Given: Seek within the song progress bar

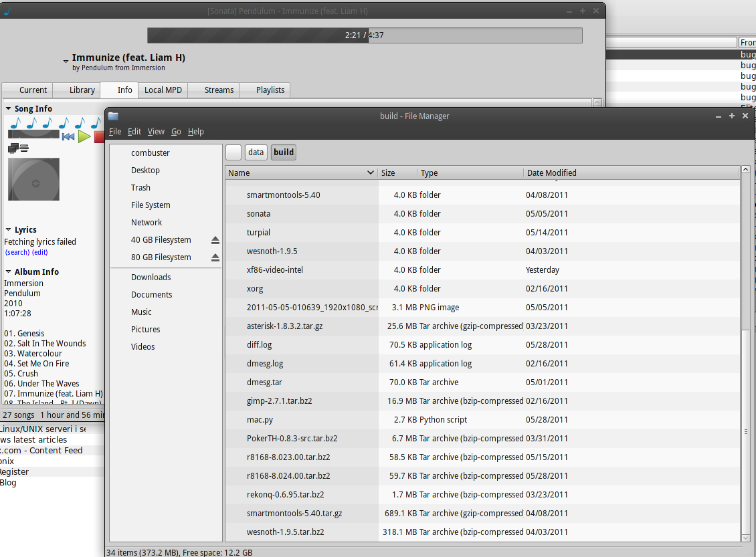Looking at the screenshot, I should pos(365,35).
